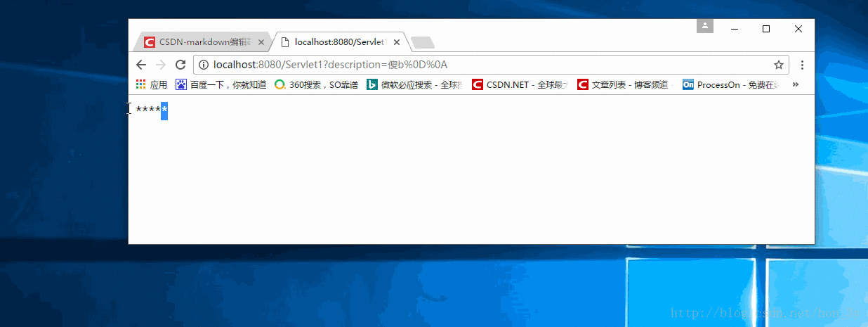Click the forward navigation arrow

point(161,65)
